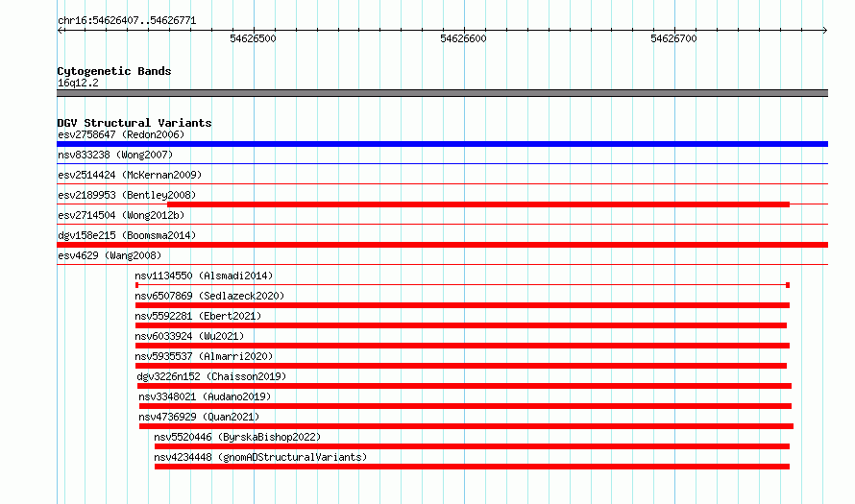Click the Cytogenetic Bands track title
The height and width of the screenshot is (504, 855).
click(x=114, y=71)
